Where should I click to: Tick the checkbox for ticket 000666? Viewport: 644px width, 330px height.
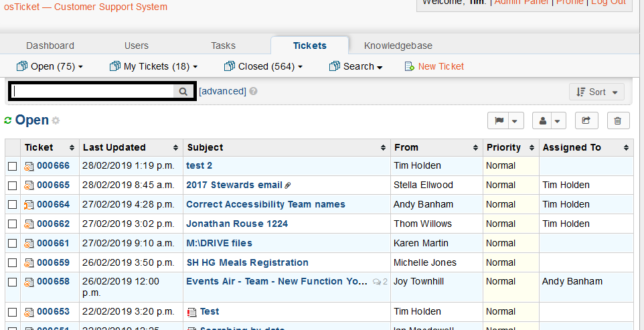tap(12, 166)
